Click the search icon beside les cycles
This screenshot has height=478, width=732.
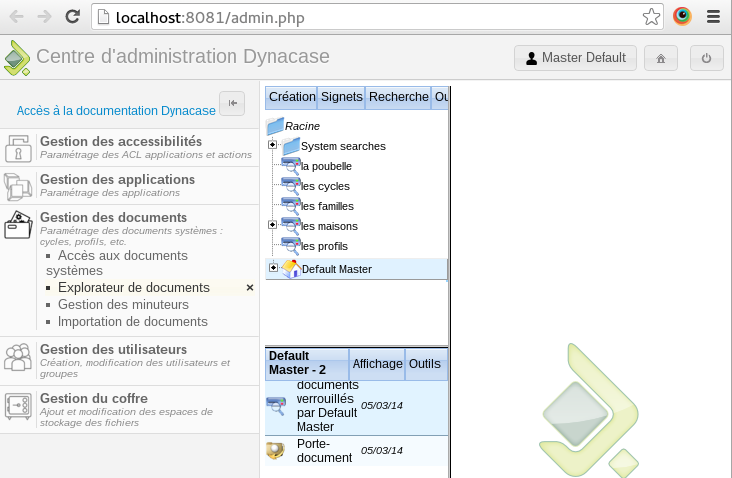point(290,186)
